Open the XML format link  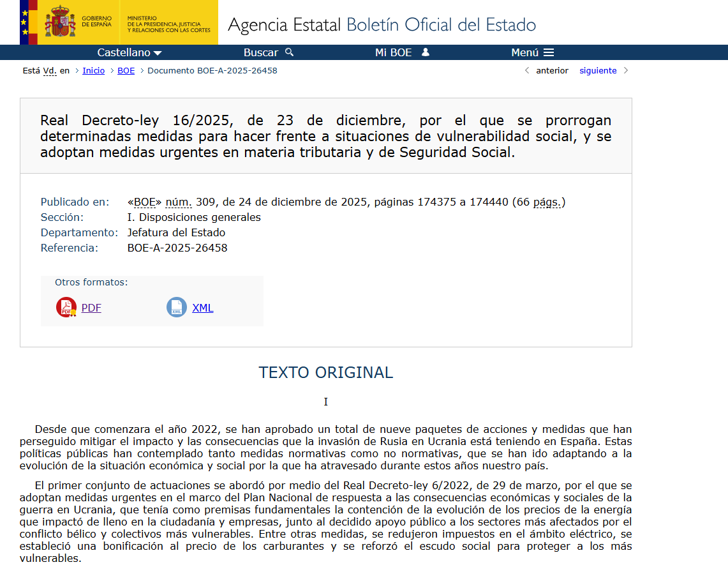click(202, 308)
